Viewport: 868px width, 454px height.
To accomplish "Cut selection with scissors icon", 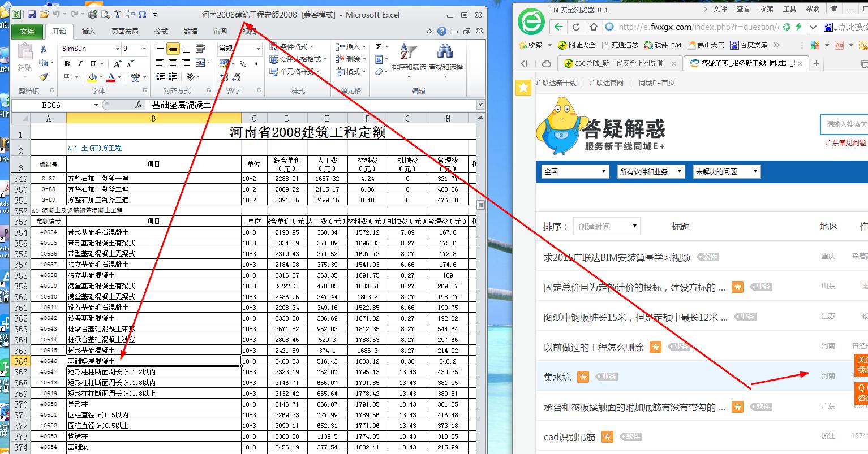I will (43, 49).
